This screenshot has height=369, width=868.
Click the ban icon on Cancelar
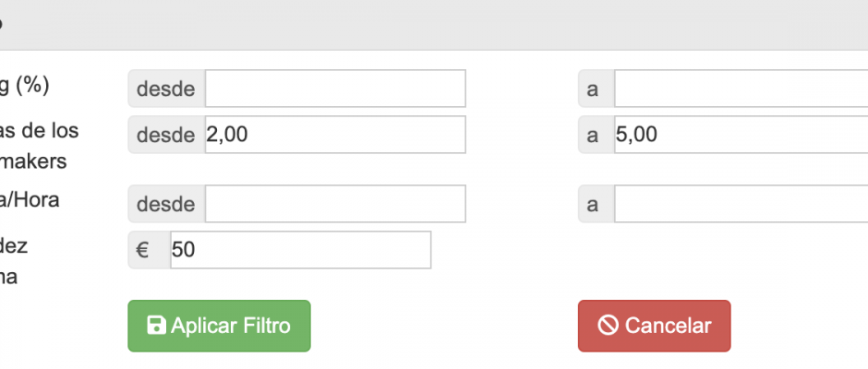[x=608, y=326]
